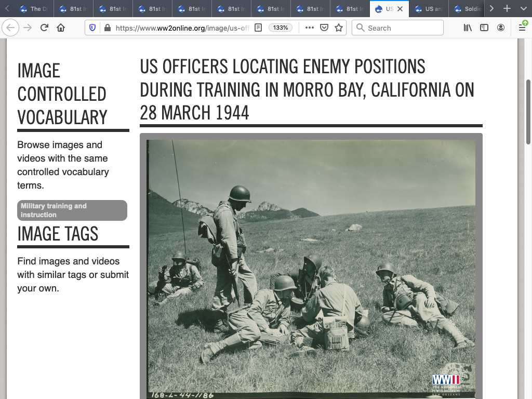This screenshot has height=399, width=532.
Task: Bookmark this page with star icon
Action: pos(339,28)
